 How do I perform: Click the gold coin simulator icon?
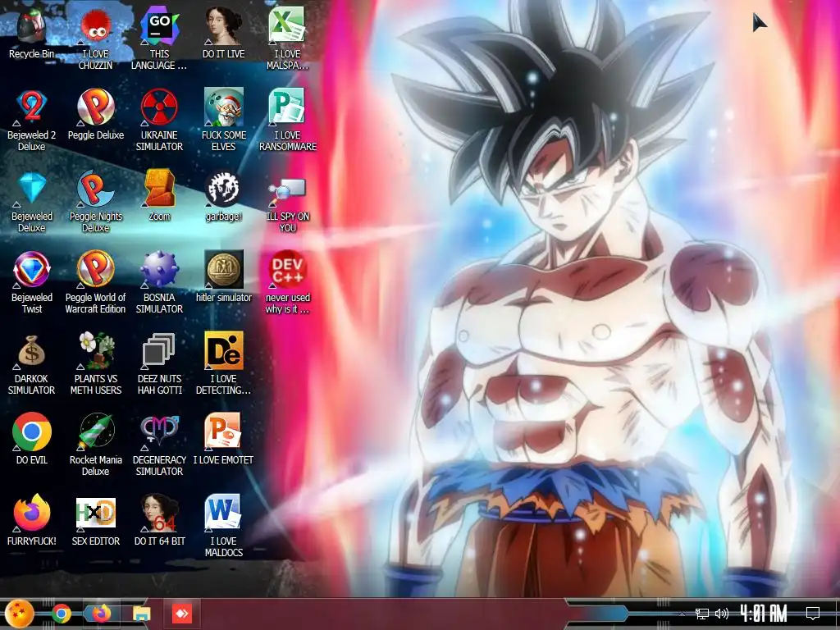(x=223, y=269)
